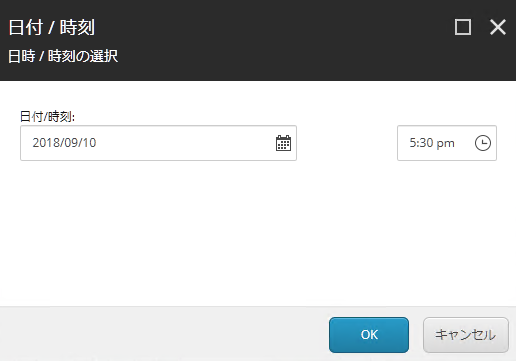516x361 pixels.
Task: Expand the time list via clock glyph
Action: point(483,143)
